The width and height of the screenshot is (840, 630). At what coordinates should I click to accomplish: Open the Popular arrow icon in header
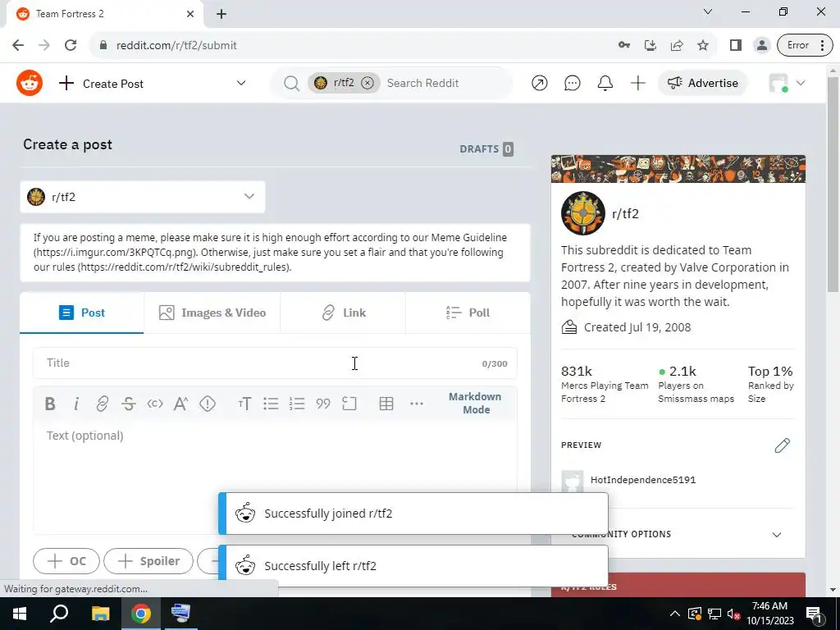point(540,83)
